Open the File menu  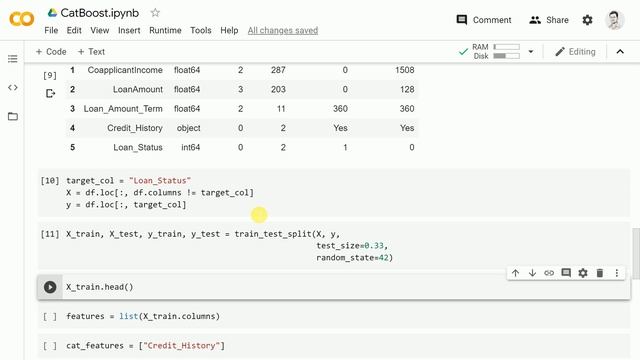pyautogui.click(x=51, y=30)
